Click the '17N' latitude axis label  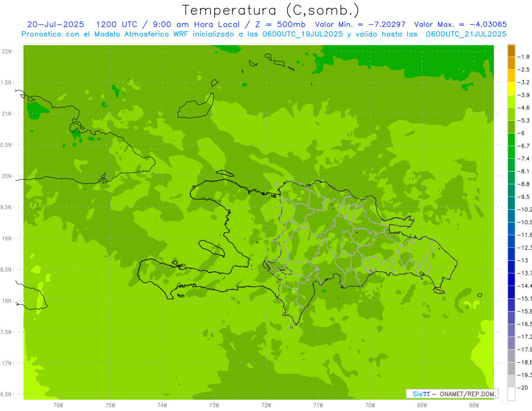(7, 363)
